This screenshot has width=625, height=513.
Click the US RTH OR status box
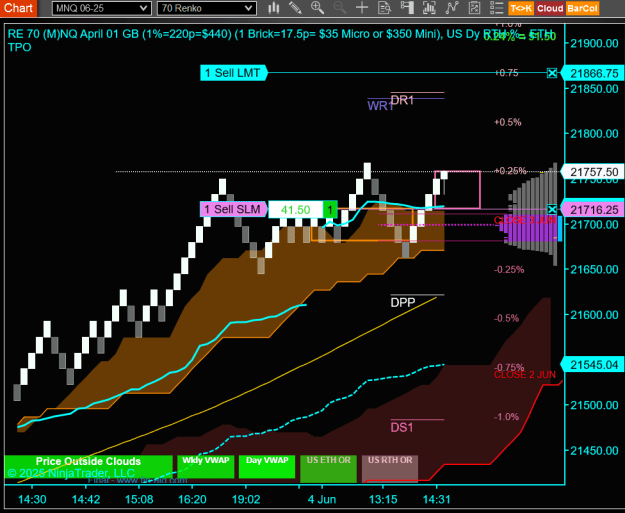pyautogui.click(x=390, y=468)
